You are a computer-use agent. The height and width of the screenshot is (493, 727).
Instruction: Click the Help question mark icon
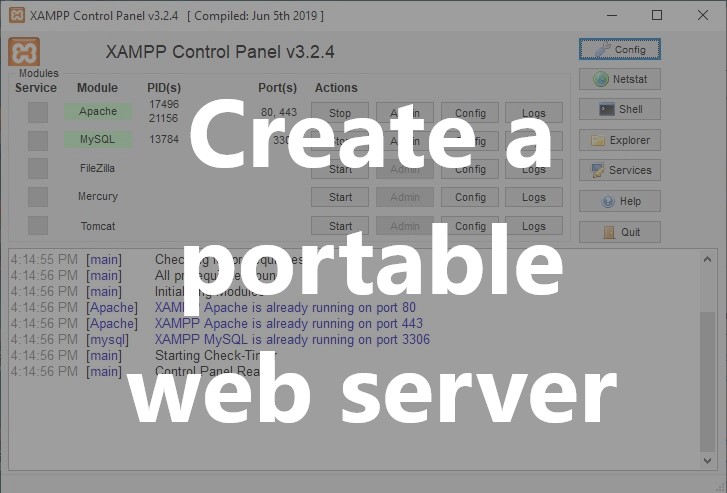[x=607, y=201]
